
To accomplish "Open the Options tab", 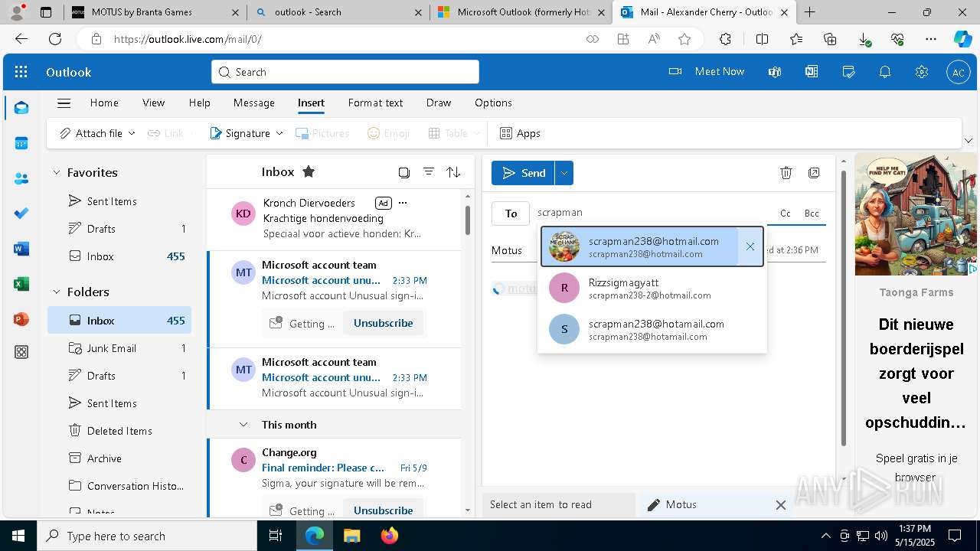I will point(493,103).
